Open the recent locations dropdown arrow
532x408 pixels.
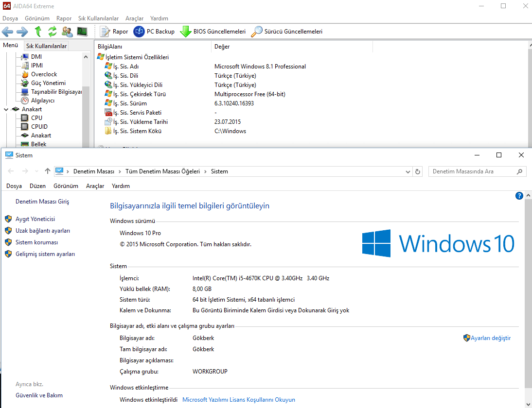pyautogui.click(x=36, y=171)
